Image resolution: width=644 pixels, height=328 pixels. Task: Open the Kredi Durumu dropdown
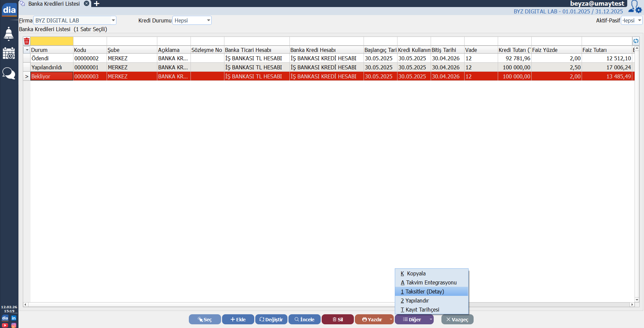[208, 20]
